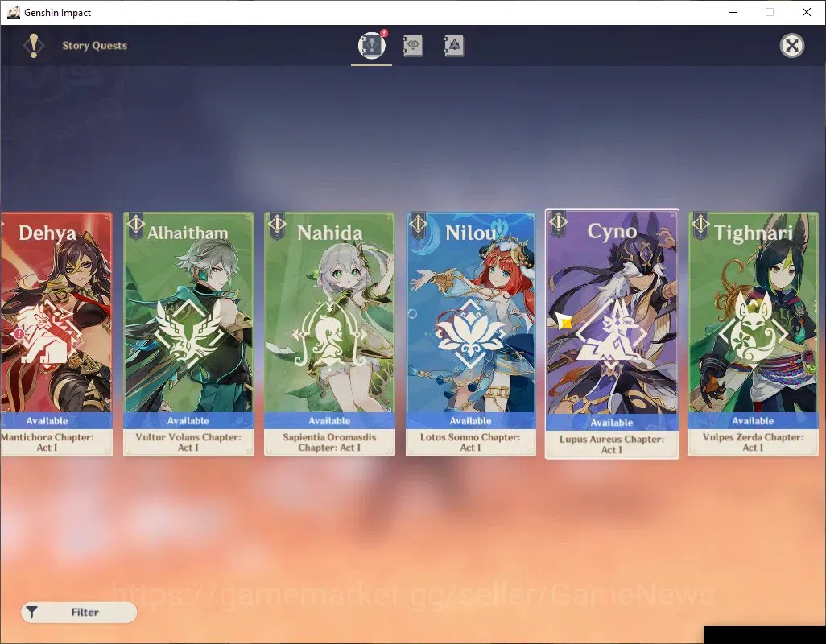Click Alhaitham card's quest badge icon

(x=135, y=225)
